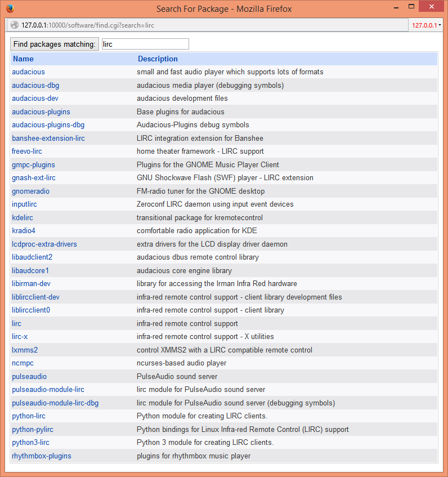This screenshot has width=448, height=477.
Task: Click the globe site identity icon
Action: pos(15,25)
